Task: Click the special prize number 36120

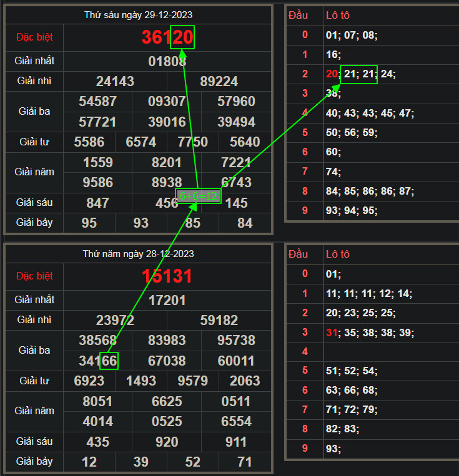Action: (167, 37)
